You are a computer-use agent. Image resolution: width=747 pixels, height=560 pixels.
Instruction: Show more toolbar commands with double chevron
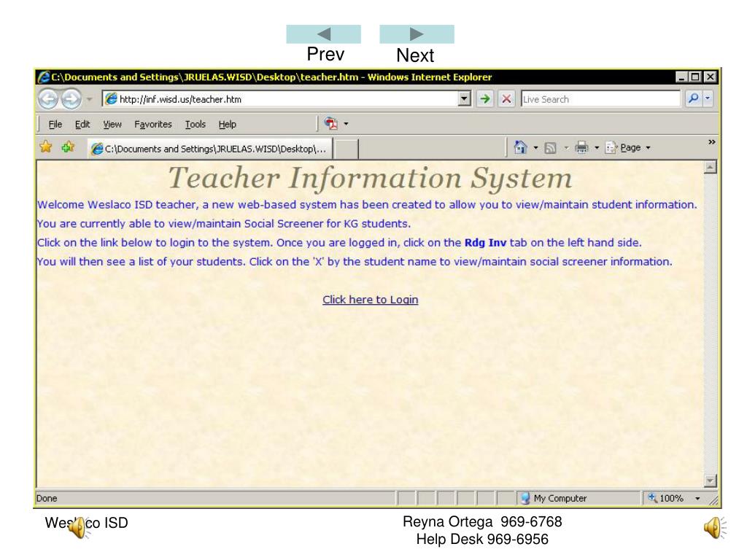(711, 142)
